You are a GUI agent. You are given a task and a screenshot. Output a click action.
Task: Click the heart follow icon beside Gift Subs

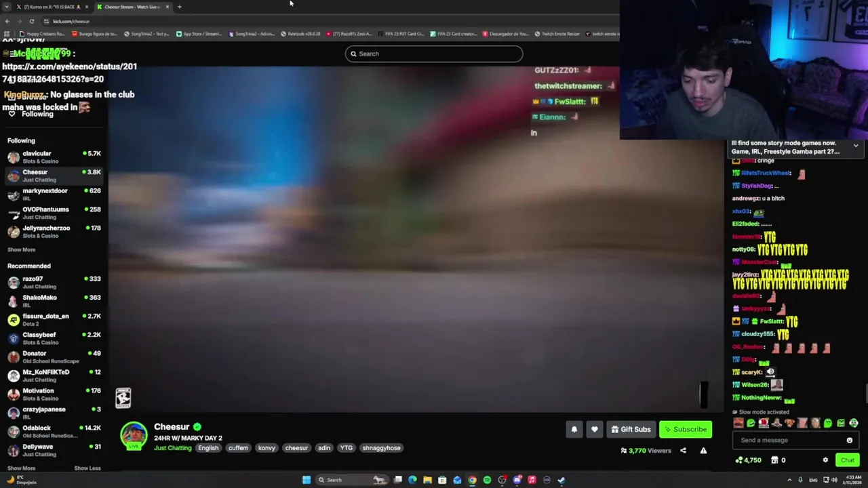click(594, 429)
